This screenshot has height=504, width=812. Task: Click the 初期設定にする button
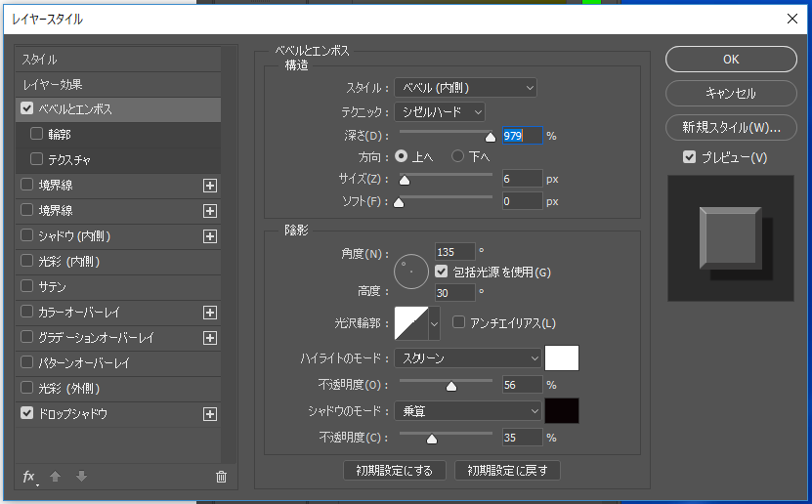(395, 471)
